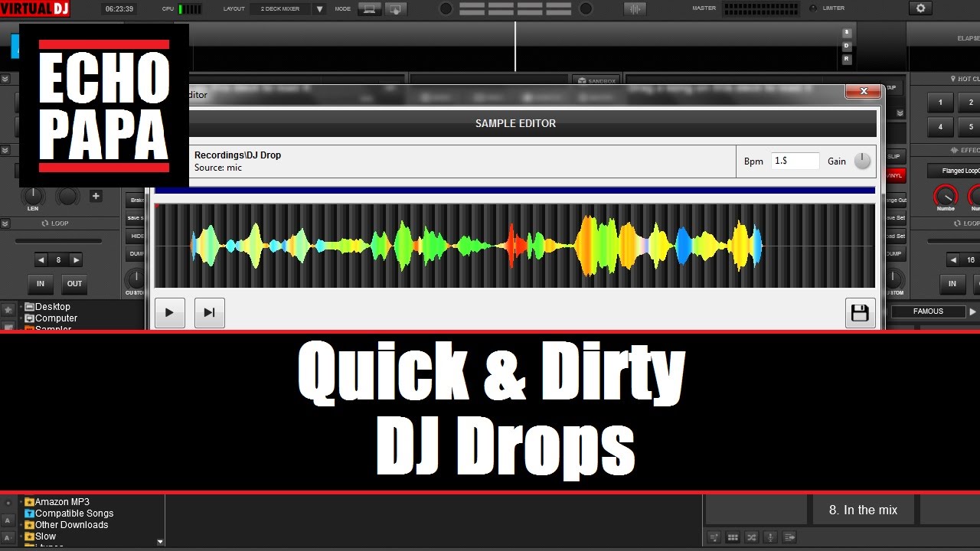This screenshot has width=980, height=551.
Task: Click the VirtualDJ logo
Action: pos(35,9)
